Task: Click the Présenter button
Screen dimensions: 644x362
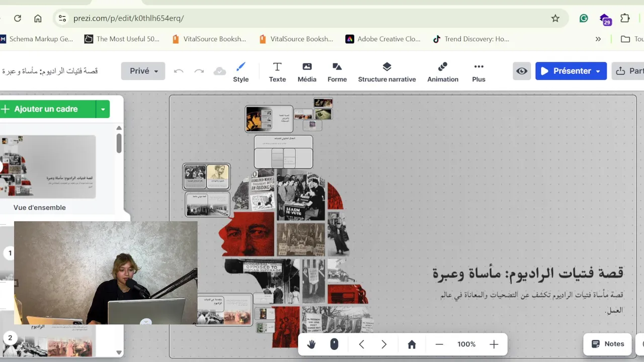Action: coord(566,71)
